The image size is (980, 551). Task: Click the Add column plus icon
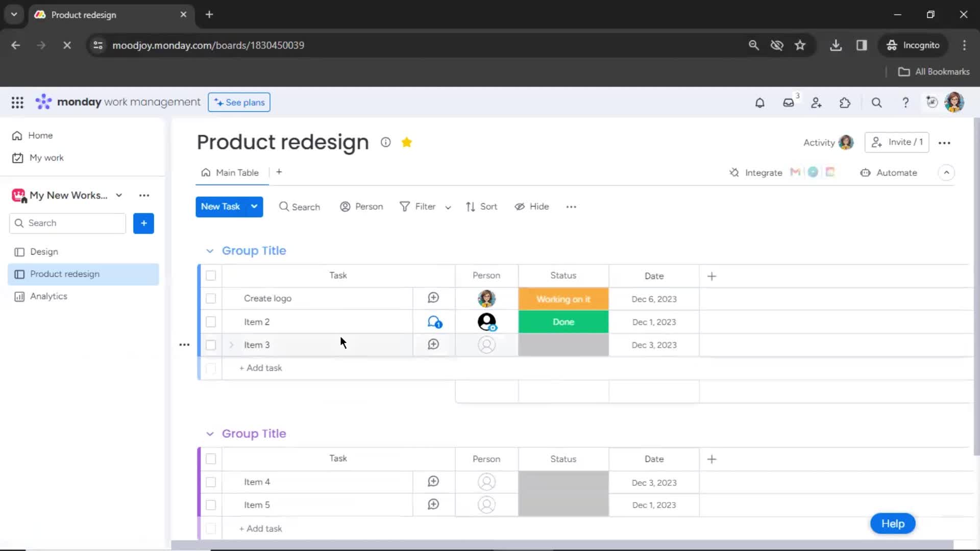tap(712, 275)
